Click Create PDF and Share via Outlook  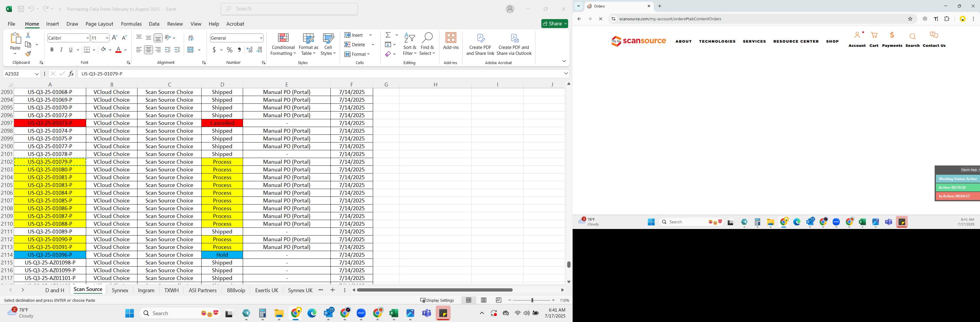click(x=514, y=44)
